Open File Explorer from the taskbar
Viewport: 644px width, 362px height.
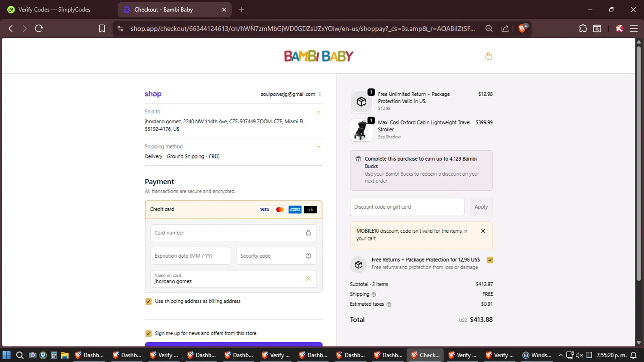pyautogui.click(x=65, y=355)
